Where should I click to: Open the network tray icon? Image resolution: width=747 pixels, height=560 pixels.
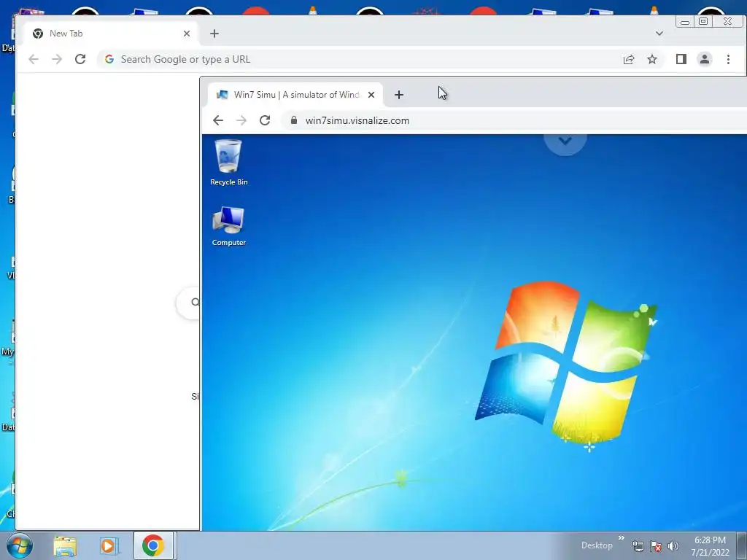click(638, 546)
